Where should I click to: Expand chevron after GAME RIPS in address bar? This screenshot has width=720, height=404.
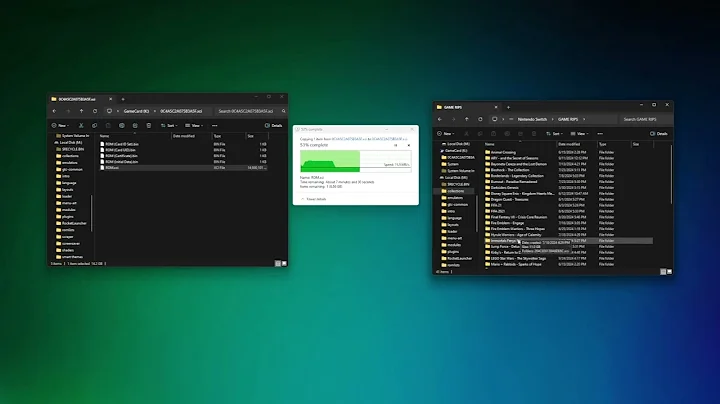584,119
